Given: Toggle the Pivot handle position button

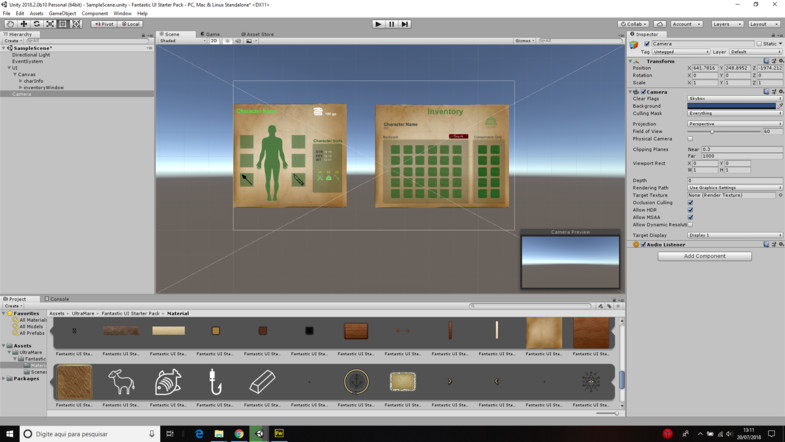Looking at the screenshot, I should (x=104, y=24).
